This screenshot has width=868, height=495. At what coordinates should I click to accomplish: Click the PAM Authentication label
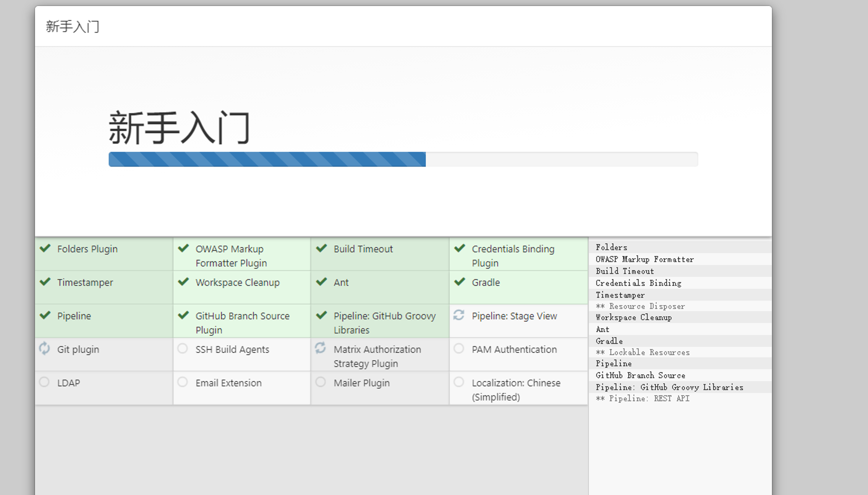[514, 349]
